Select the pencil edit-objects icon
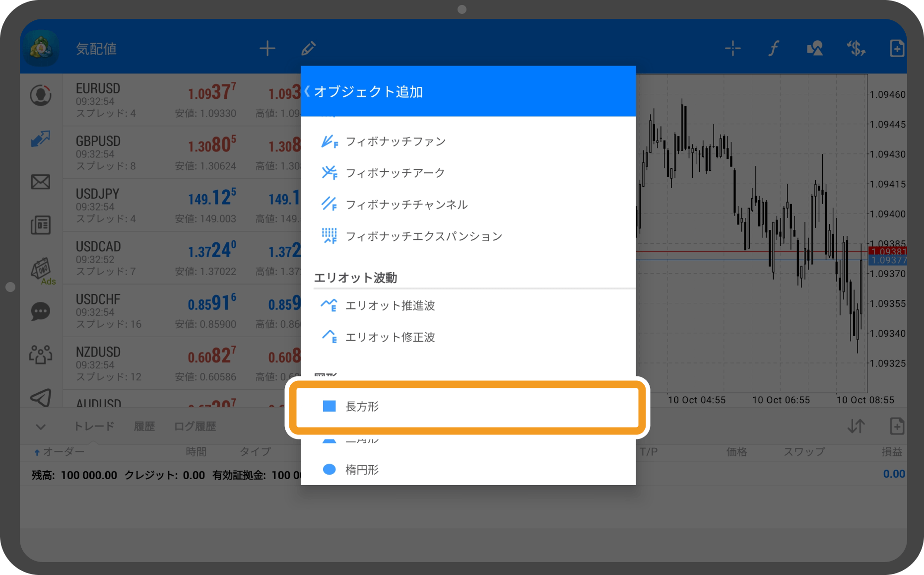Viewport: 924px width, 575px height. (x=308, y=48)
